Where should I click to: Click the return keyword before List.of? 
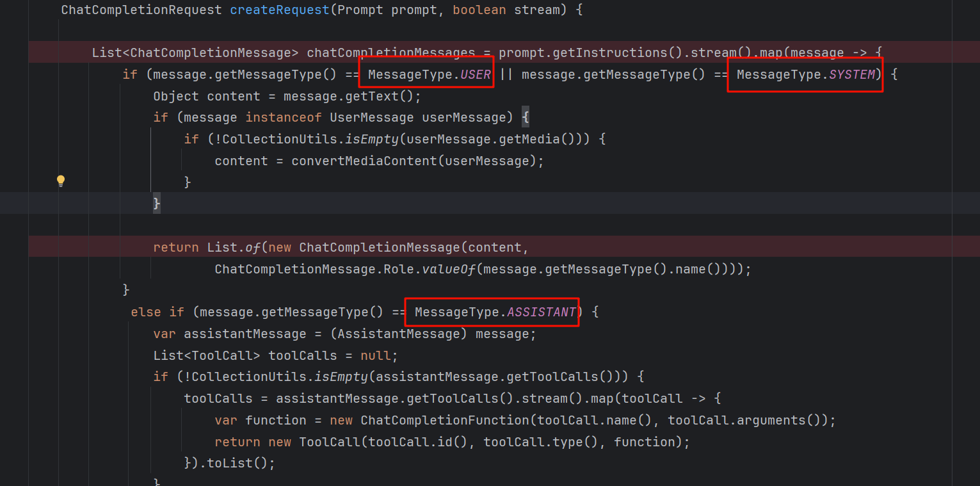click(x=176, y=248)
